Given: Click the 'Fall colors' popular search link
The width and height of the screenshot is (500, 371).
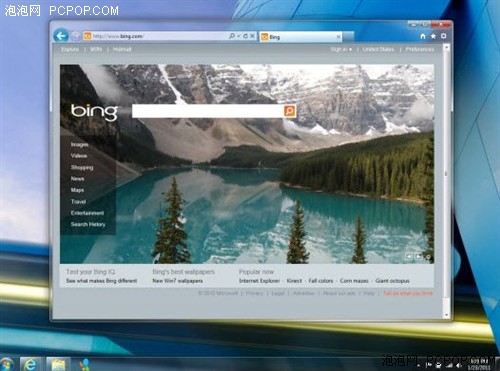Looking at the screenshot, I should tap(321, 281).
